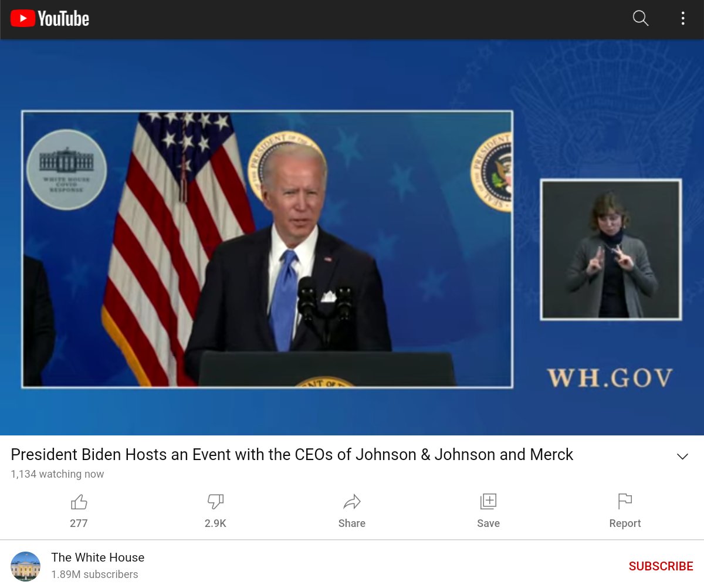Image resolution: width=704 pixels, height=588 pixels.
Task: Expand the video description chevron
Action: tap(682, 457)
